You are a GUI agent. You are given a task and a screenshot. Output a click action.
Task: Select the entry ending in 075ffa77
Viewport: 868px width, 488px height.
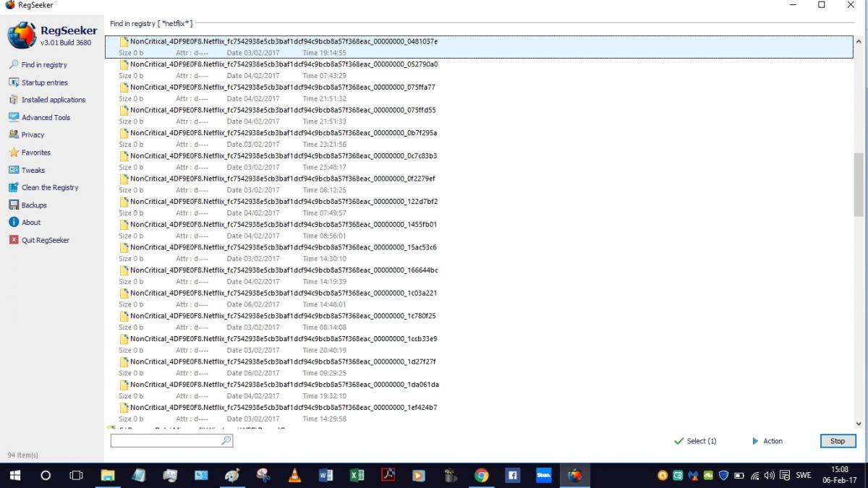coord(480,93)
